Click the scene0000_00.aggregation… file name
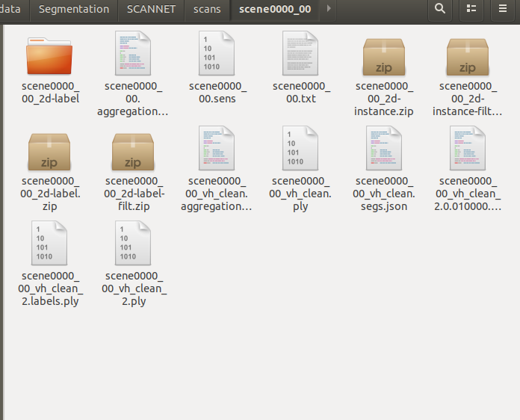The image size is (520, 420). 133,99
